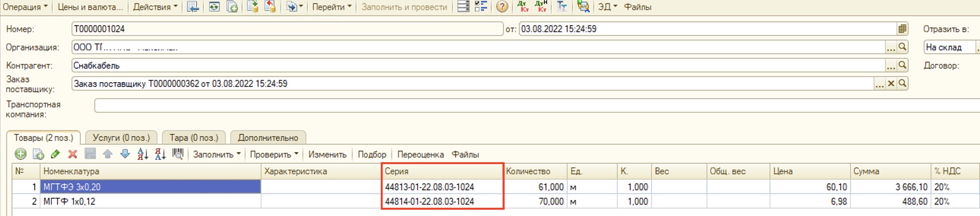Post the document icon with green arrow
This screenshot has height=216, width=980.
coord(252,7)
